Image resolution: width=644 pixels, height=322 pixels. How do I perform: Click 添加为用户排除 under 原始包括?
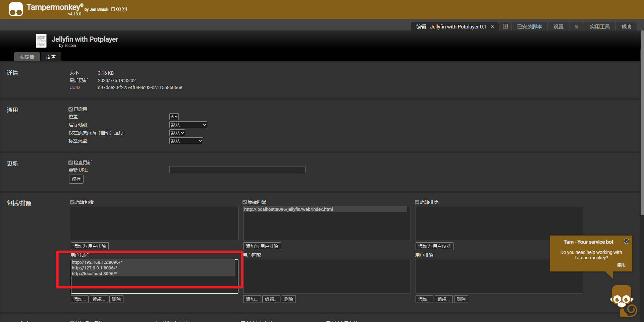point(90,246)
